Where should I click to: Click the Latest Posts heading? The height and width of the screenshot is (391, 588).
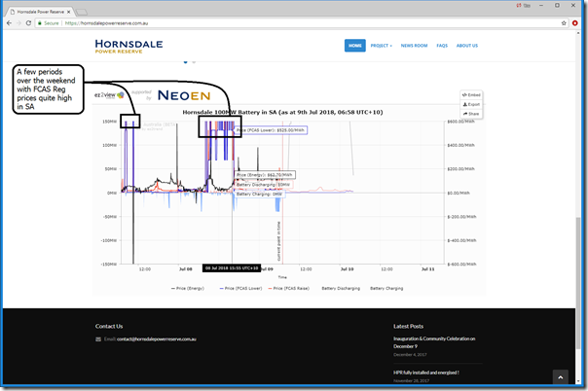click(408, 326)
